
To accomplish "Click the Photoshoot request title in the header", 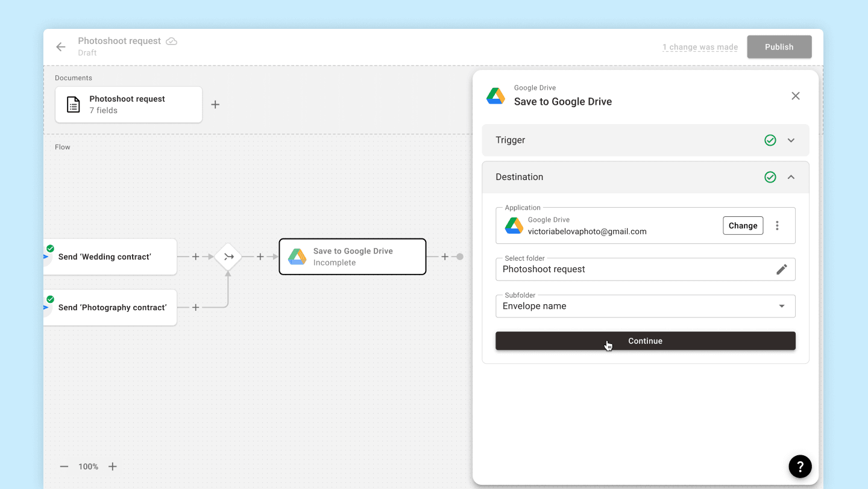I will pyautogui.click(x=119, y=41).
